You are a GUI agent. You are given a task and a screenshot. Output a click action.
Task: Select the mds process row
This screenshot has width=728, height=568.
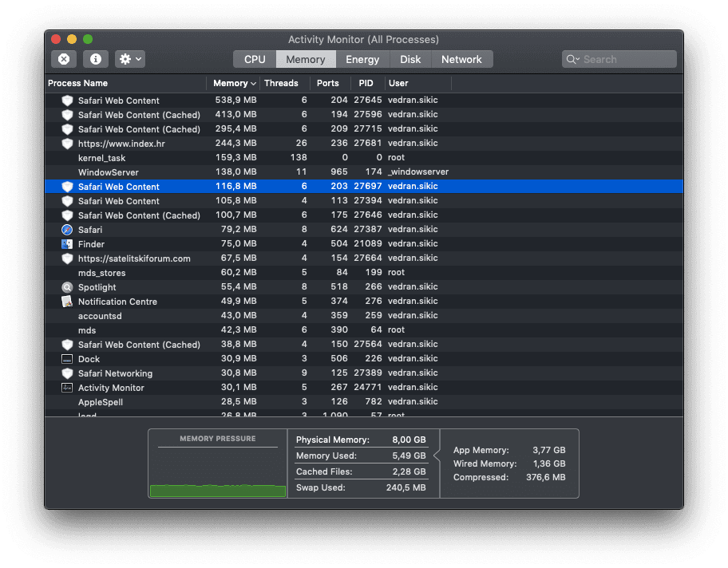364,330
